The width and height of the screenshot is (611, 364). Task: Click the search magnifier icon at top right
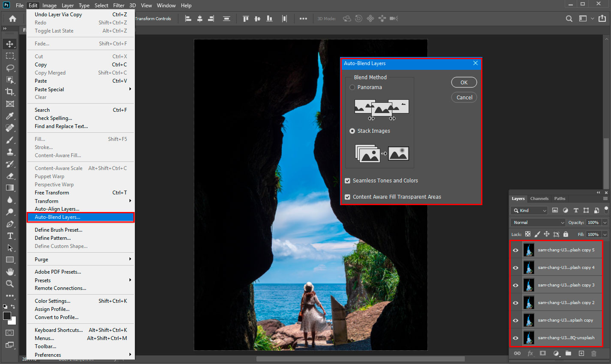569,18
